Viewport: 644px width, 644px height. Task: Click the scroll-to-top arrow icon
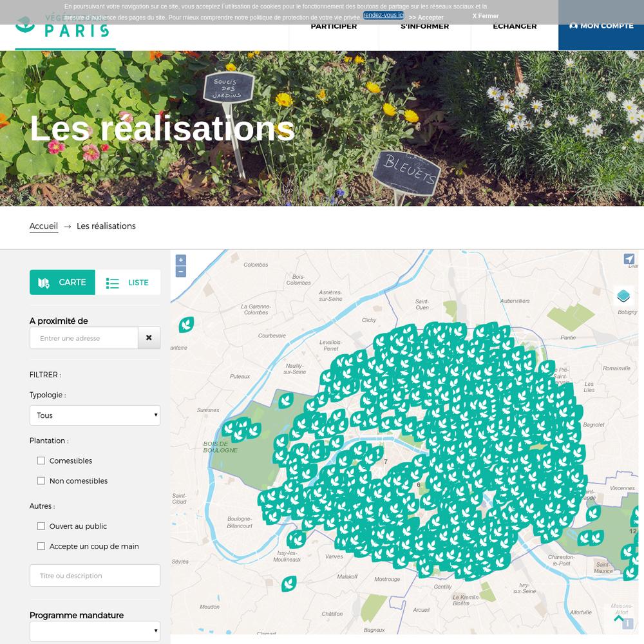pos(618,618)
